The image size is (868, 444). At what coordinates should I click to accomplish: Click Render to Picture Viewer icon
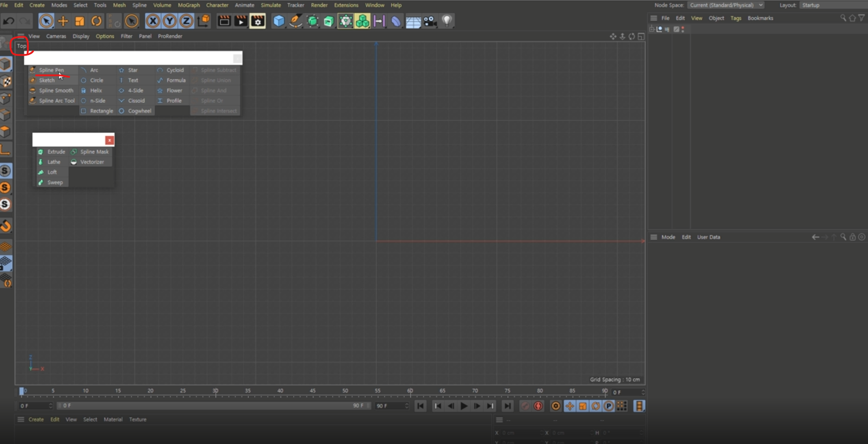click(241, 21)
